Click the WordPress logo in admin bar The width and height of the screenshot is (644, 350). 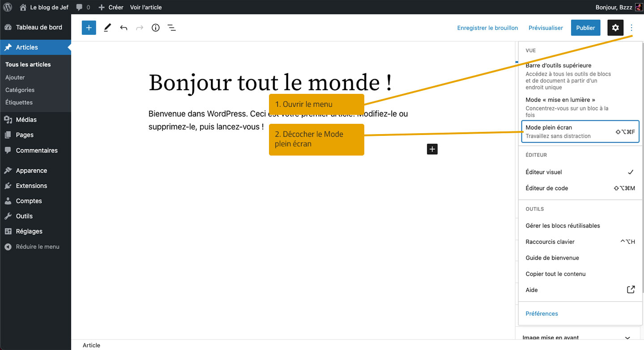[8, 7]
